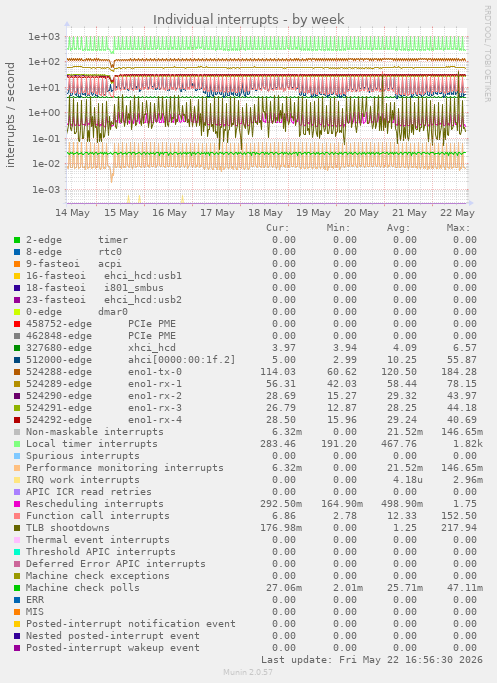Click the orange swatch beside 9-fasteoi acpi
Viewport: 497px width, 683px height.
pyautogui.click(x=17, y=264)
